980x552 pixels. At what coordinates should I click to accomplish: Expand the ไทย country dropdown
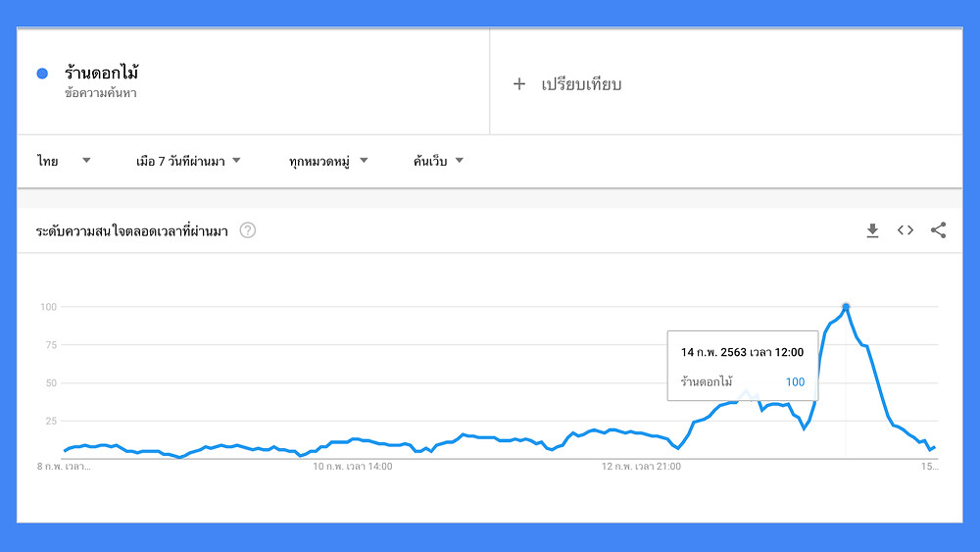point(64,161)
